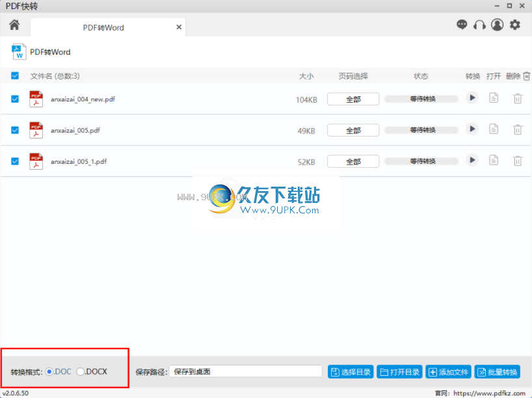Screen dimensions: 532x398
Task: Select file name anxaizai_005.pdf
Action: click(x=75, y=130)
